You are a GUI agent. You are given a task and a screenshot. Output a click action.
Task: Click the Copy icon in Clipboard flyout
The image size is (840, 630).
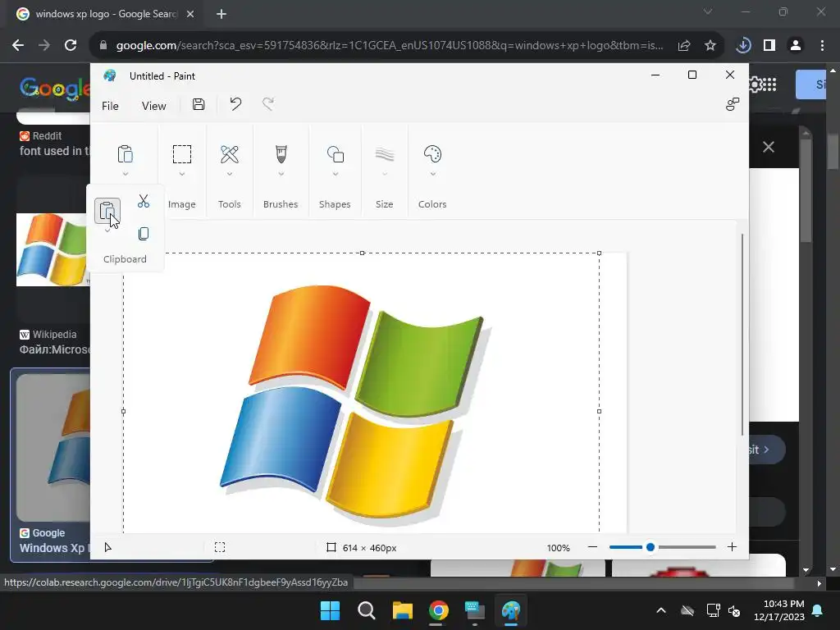[x=143, y=234]
